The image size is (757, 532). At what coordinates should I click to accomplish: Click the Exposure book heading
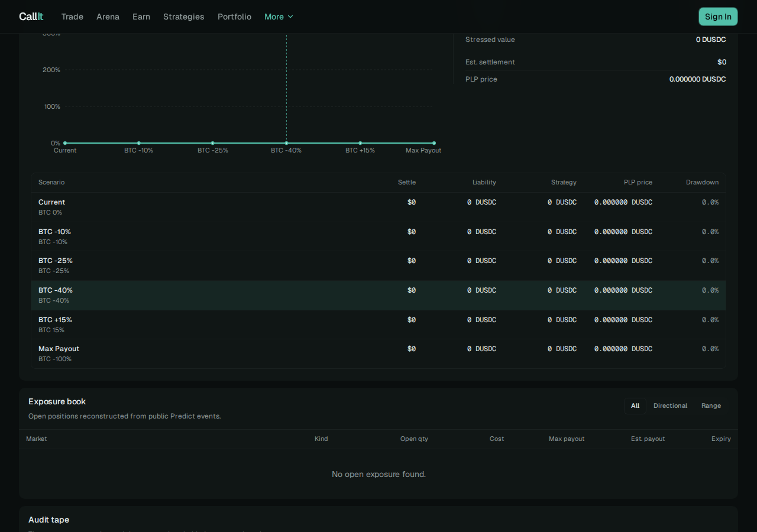(x=57, y=401)
